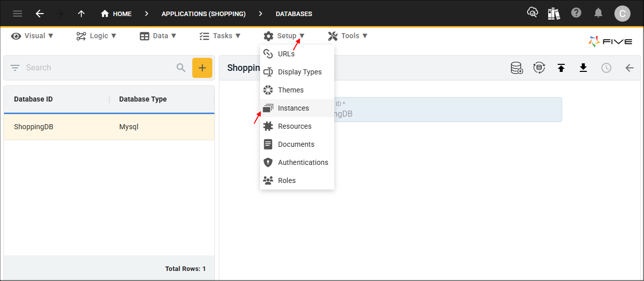Click the database sync icon

pos(539,68)
